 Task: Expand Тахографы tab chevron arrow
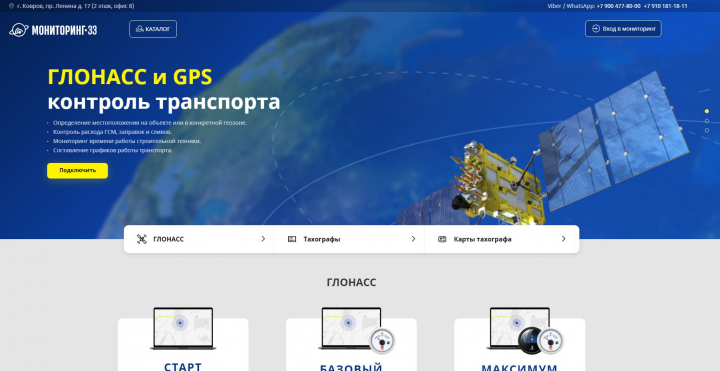coord(413,239)
